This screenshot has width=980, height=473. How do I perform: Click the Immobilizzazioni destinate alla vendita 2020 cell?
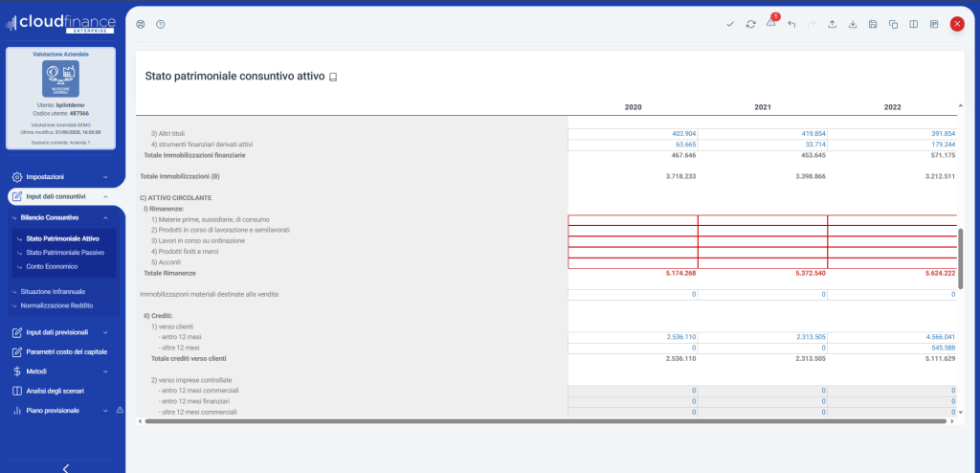coord(633,295)
